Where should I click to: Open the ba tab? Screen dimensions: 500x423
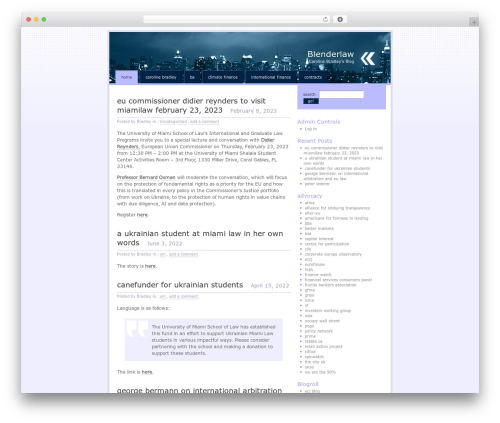(192, 77)
